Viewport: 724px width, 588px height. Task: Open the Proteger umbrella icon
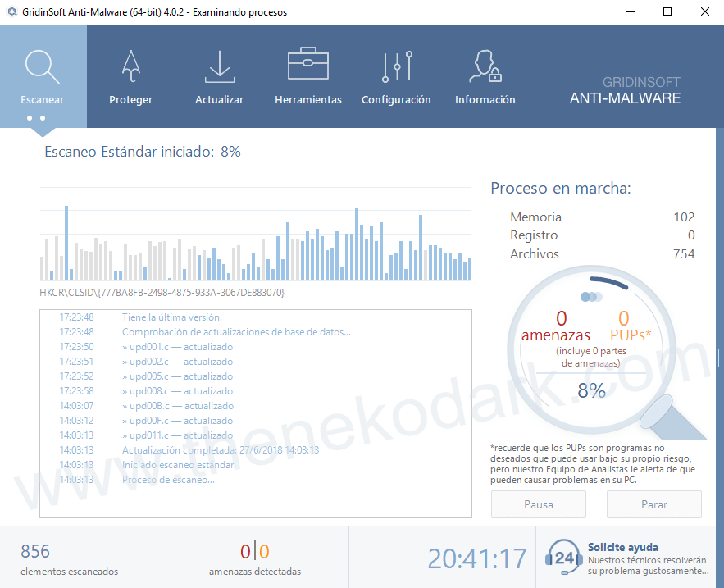pyautogui.click(x=130, y=66)
